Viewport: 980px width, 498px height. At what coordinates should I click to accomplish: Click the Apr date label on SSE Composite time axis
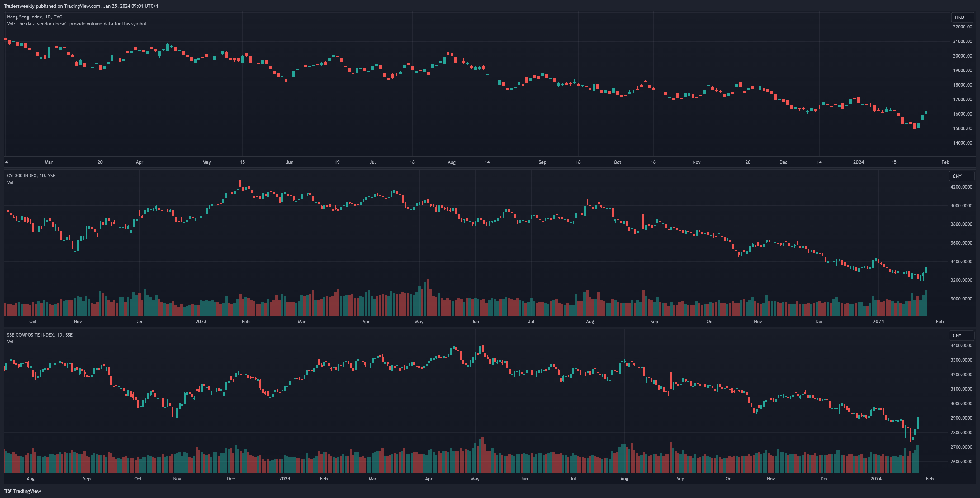coord(429,478)
